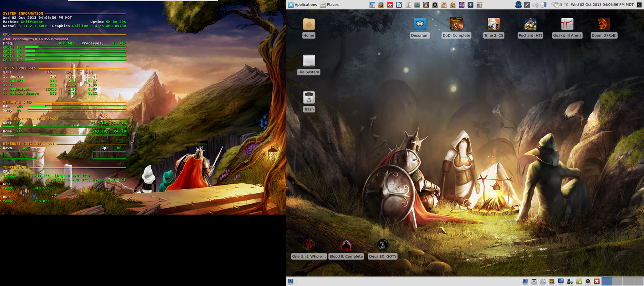Click the SYSTEM INFORMATION heading
Screen dimensions: 644x286
23,13
